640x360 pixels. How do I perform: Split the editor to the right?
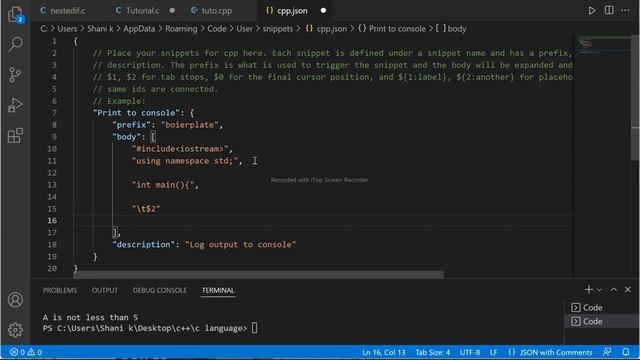[x=609, y=10]
